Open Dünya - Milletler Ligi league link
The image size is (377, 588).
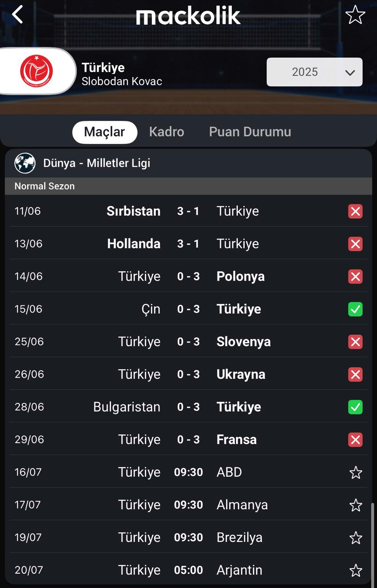pos(97,163)
